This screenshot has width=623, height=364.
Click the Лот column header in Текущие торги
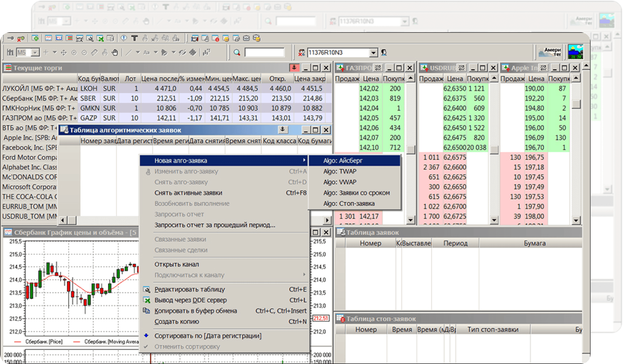130,79
